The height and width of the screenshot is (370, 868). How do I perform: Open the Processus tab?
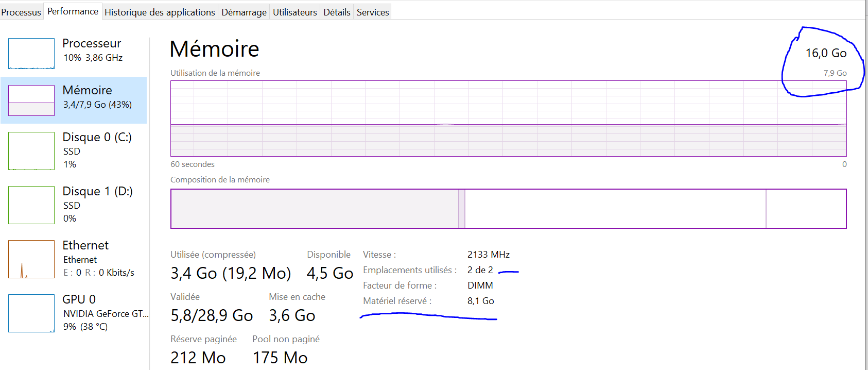pos(21,12)
